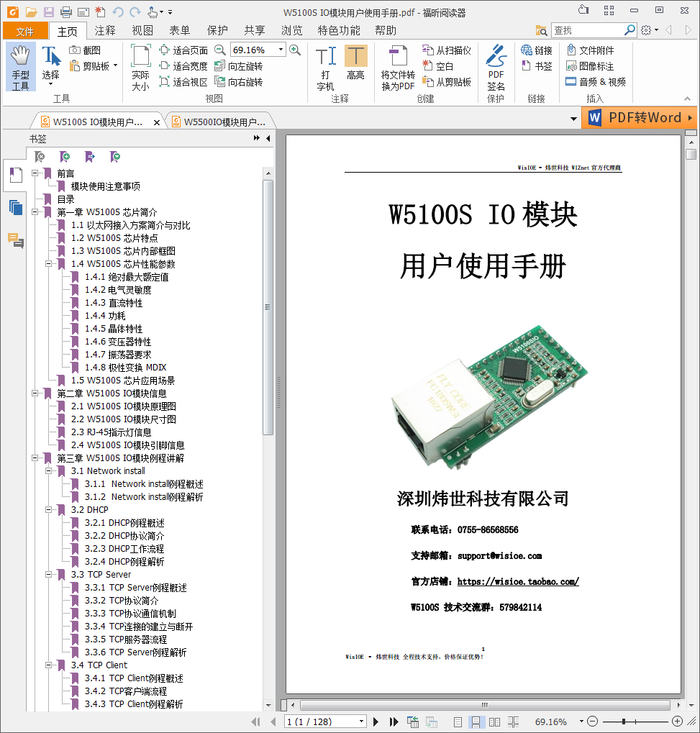The width and height of the screenshot is (700, 733).
Task: Collapse the 3.3 TCP Server bookmark node
Action: pos(49,575)
